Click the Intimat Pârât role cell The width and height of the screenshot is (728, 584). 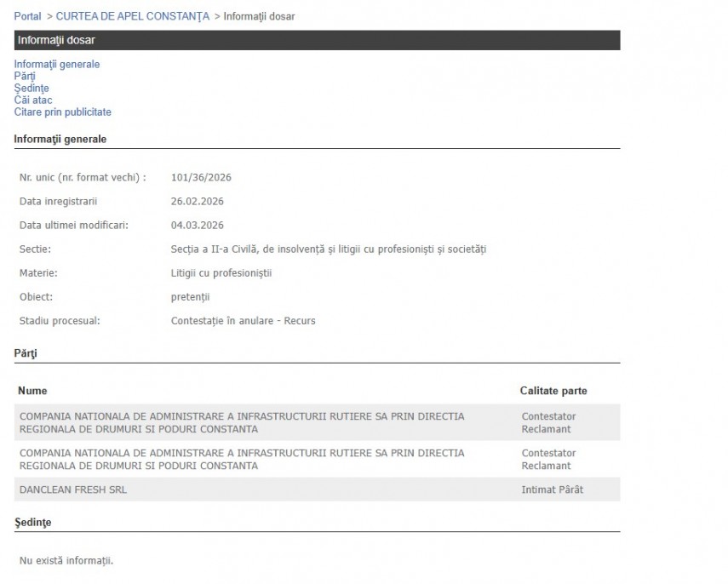(x=552, y=490)
